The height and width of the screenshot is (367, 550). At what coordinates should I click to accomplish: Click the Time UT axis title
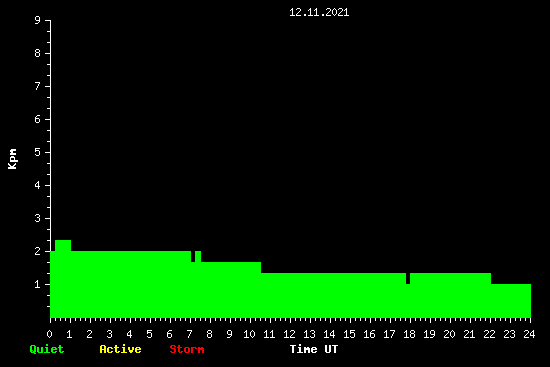[x=314, y=349]
